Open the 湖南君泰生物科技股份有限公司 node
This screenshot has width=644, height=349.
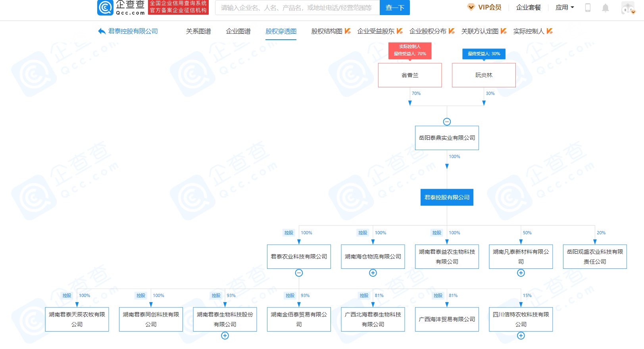(x=225, y=319)
